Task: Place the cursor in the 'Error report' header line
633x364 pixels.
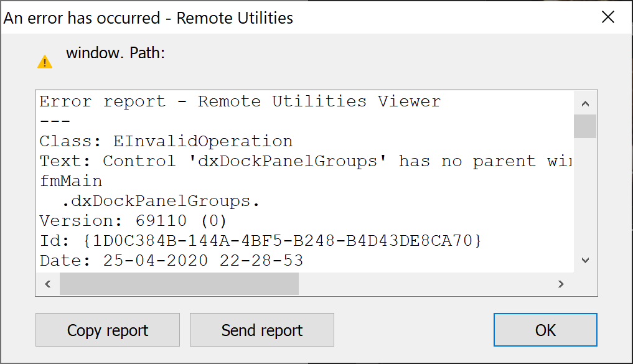Action: (x=240, y=101)
